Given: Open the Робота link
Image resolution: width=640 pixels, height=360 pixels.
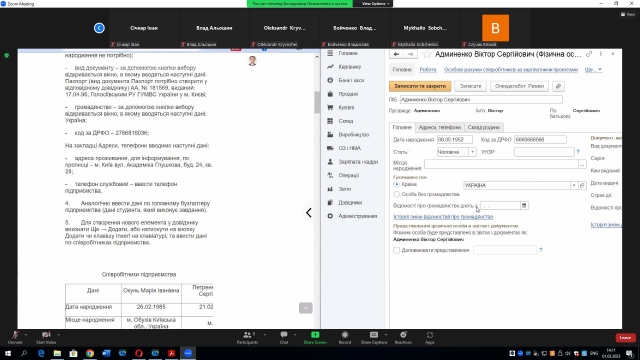Looking at the screenshot, I should click(x=428, y=70).
